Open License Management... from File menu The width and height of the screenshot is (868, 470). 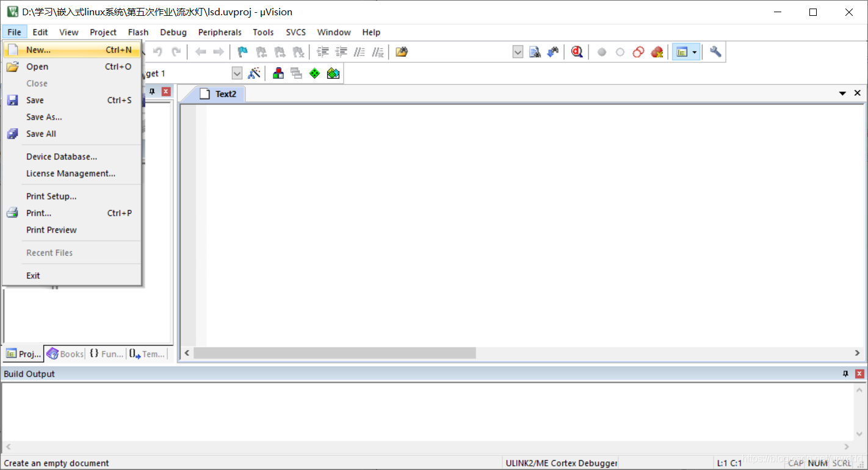tap(73, 173)
